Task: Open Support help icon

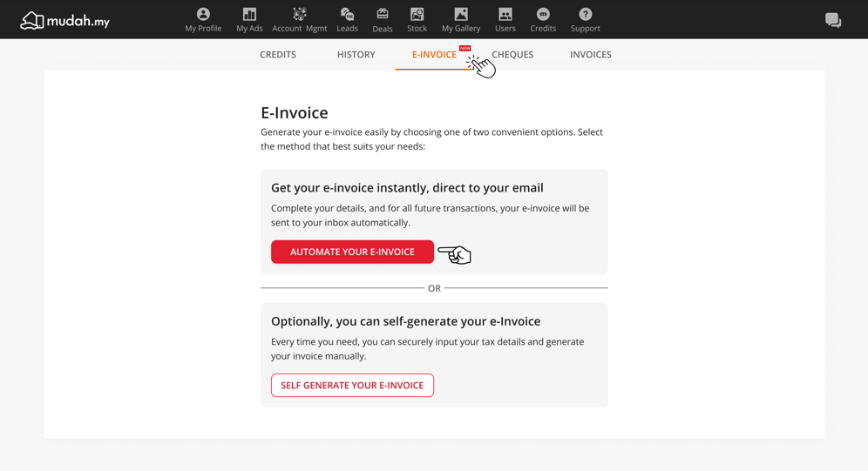Action: point(586,15)
